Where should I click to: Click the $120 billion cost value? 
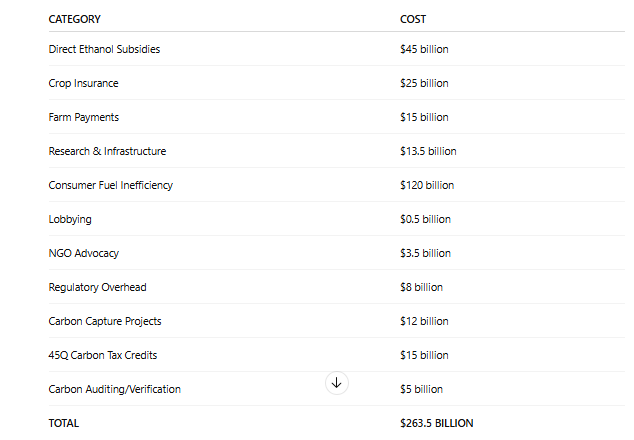[427, 185]
